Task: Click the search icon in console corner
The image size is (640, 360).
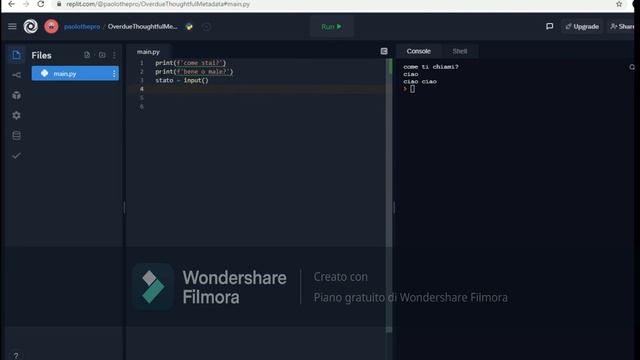Action: (632, 67)
